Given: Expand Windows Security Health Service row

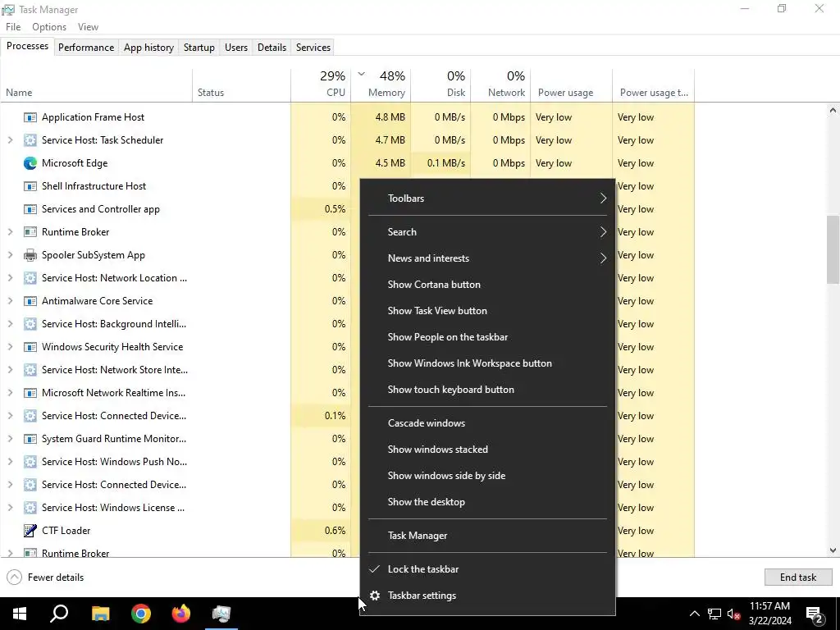Looking at the screenshot, I should tap(10, 347).
